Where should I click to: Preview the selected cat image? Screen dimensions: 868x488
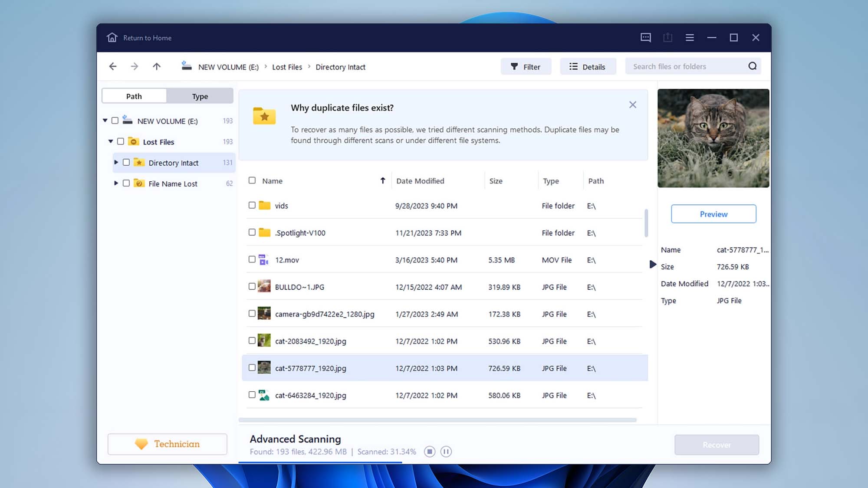pyautogui.click(x=713, y=214)
